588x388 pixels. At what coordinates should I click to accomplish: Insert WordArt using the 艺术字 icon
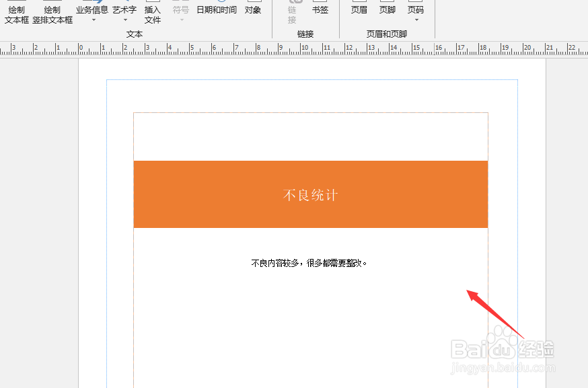tap(125, 9)
